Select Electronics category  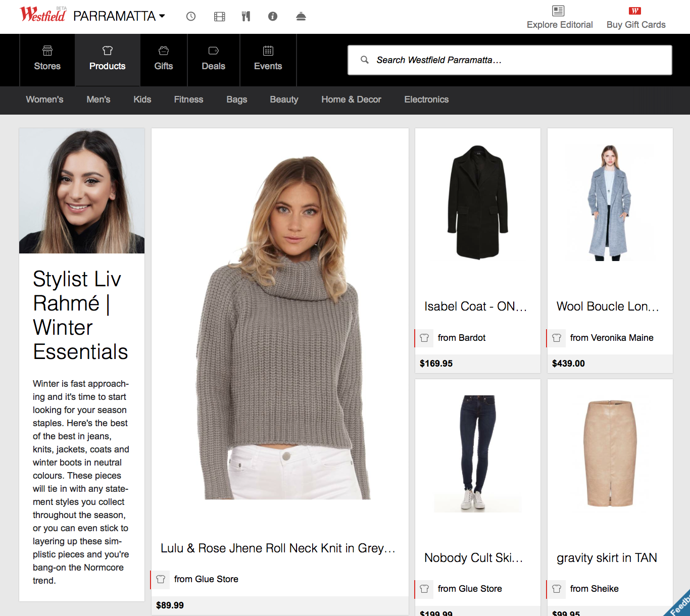tap(427, 99)
